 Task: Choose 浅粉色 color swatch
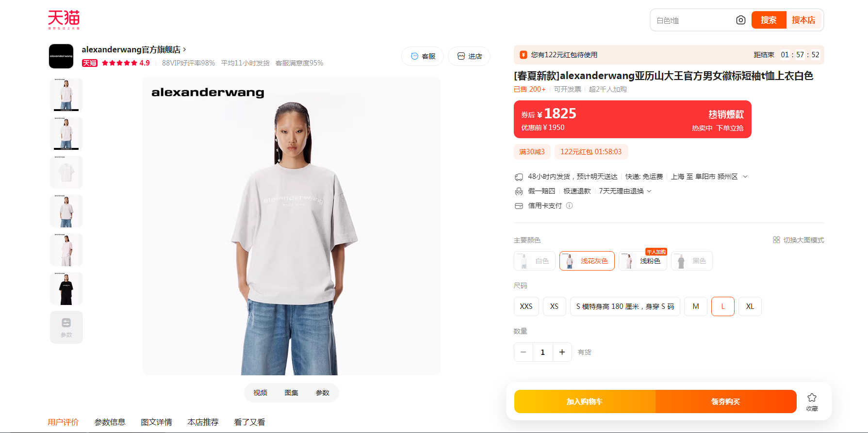pos(643,261)
